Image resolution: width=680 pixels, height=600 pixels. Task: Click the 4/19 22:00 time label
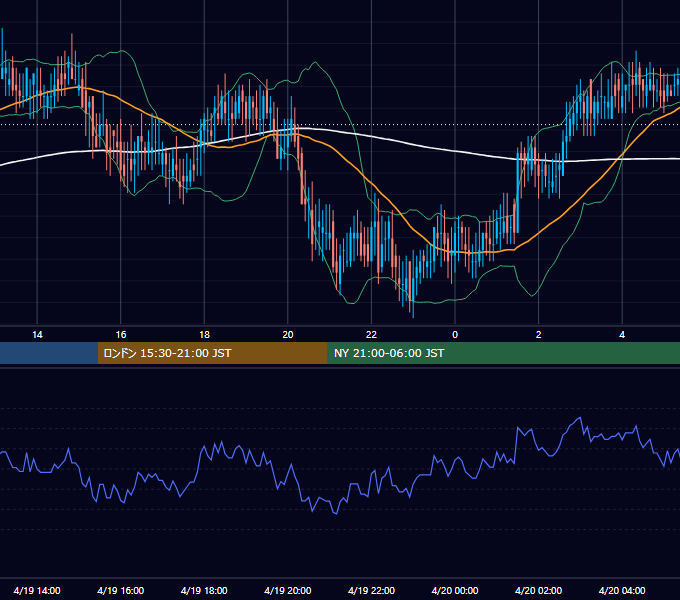(x=371, y=590)
